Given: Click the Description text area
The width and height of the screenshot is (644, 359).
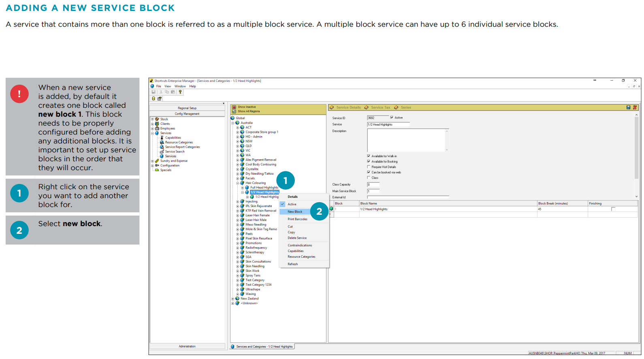Looking at the screenshot, I should (407, 140).
